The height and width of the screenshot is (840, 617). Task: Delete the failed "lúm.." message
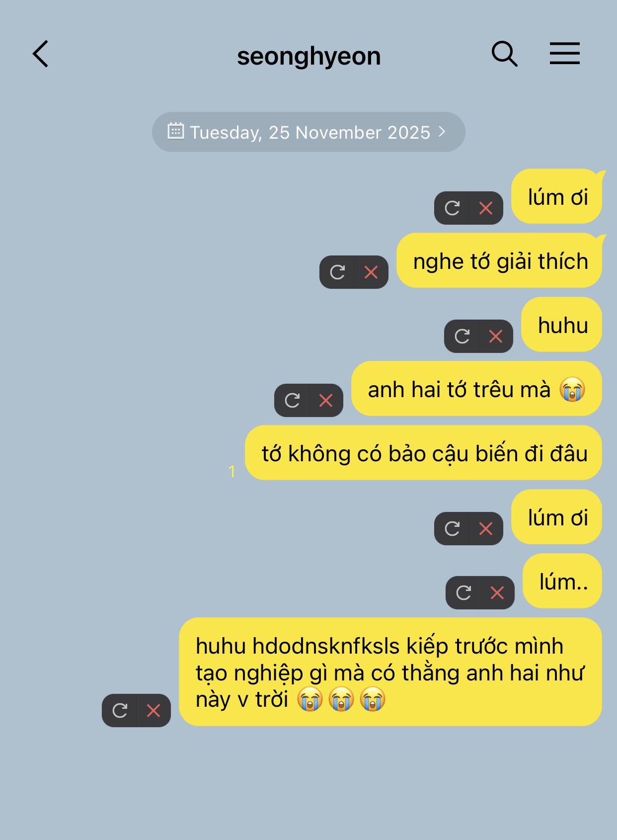[x=497, y=592]
